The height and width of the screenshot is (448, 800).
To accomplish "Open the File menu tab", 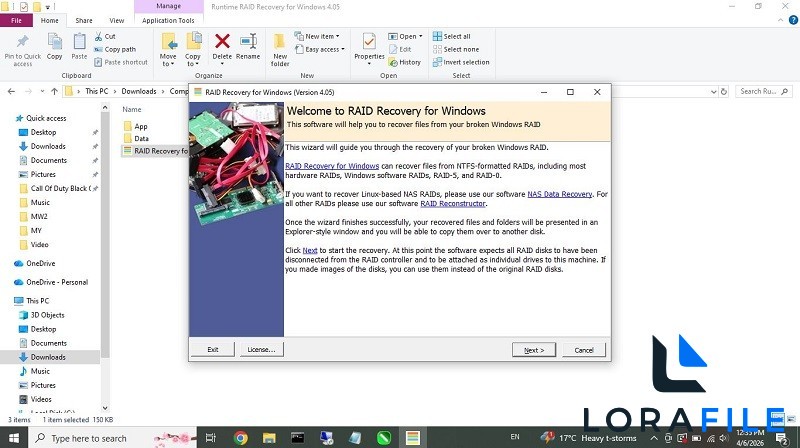I will coord(16,20).
